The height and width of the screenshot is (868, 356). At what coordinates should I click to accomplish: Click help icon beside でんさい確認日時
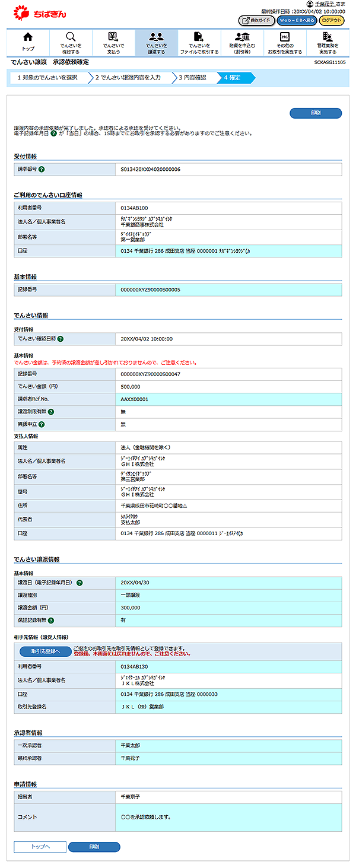pos(60,339)
